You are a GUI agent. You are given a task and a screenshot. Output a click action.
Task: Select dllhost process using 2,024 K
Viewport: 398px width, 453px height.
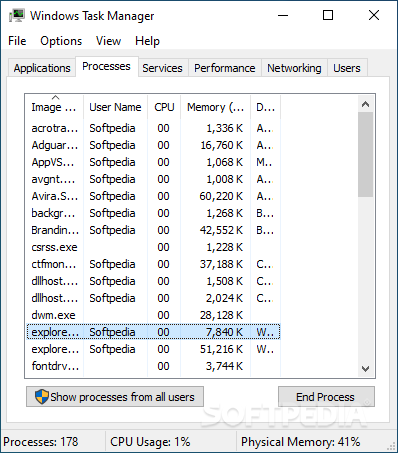[x=153, y=298]
